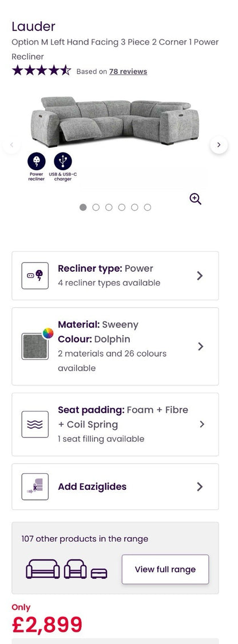
Task: Click the magnifier zoom-in icon
Action: (195, 199)
